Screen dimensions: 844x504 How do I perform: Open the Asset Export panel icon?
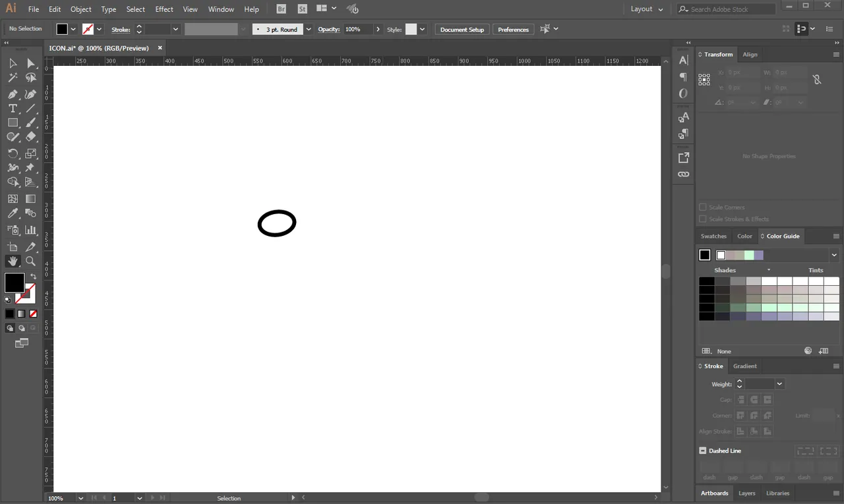(683, 157)
